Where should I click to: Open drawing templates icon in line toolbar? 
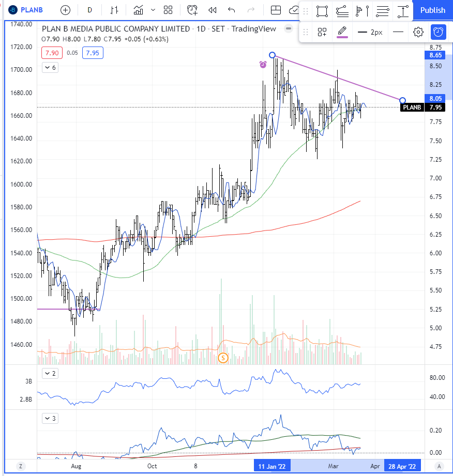click(322, 32)
